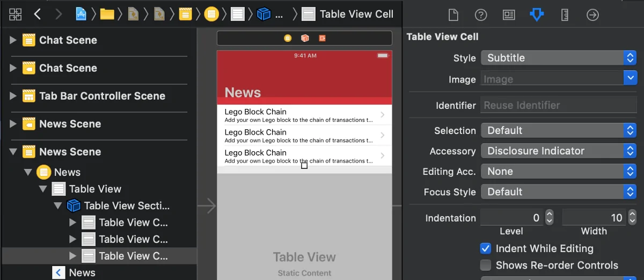Increment the Indentation Level stepper

(x=549, y=215)
